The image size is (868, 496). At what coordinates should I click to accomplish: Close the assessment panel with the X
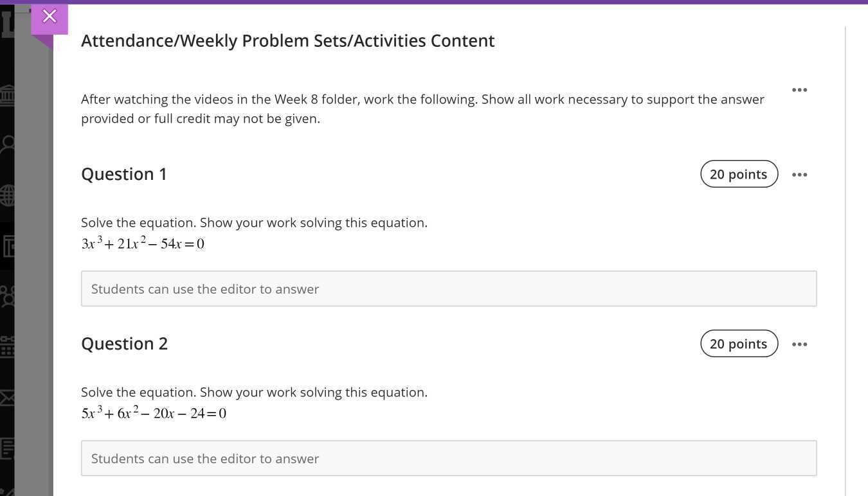pyautogui.click(x=50, y=16)
